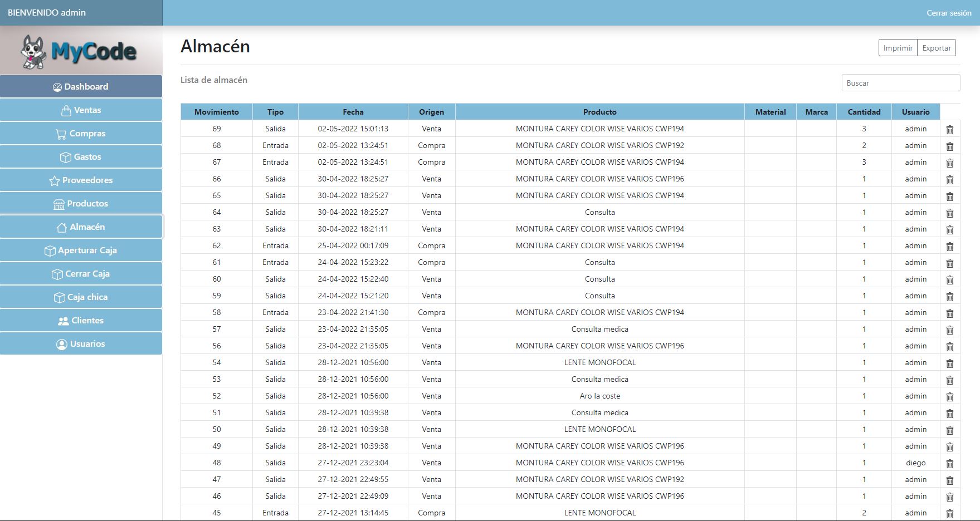
Task: Select date cell 02-05-2022 15:01:13
Action: [353, 129]
